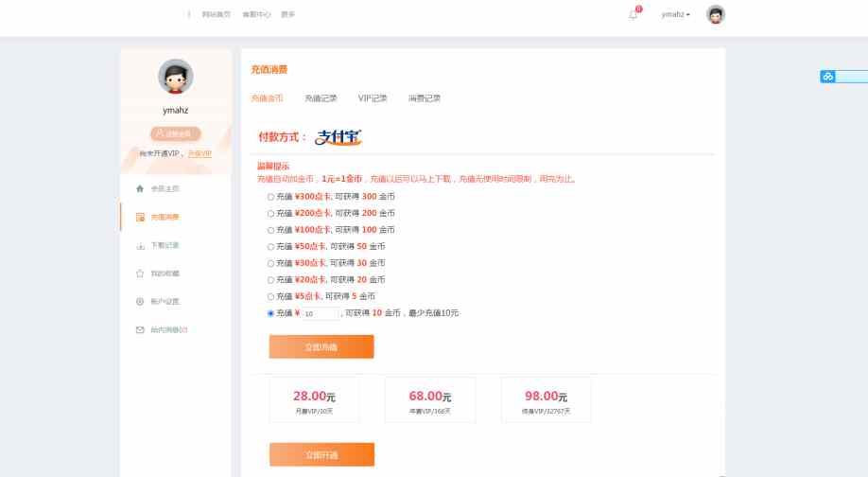Click the star favorites icon in sidebar
The image size is (868, 477).
140,274
